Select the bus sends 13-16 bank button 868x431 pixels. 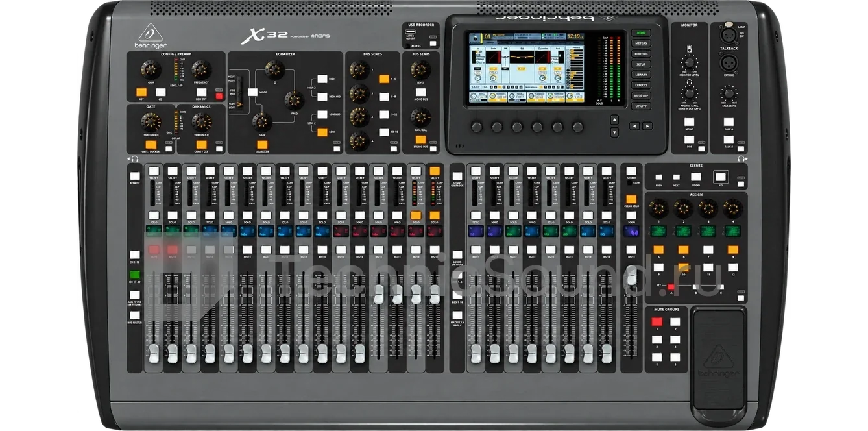(383, 132)
